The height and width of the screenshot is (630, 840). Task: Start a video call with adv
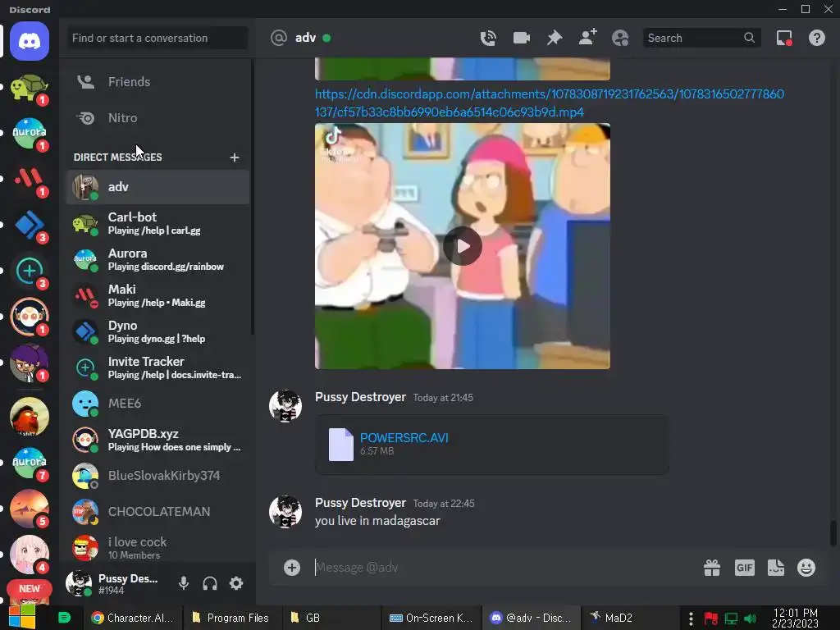point(521,38)
